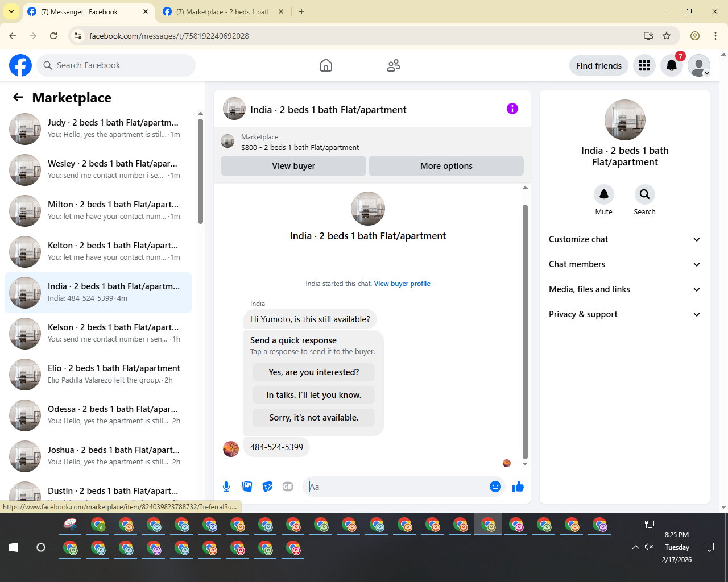Image resolution: width=728 pixels, height=582 pixels.
Task: Expand Customize chat section
Action: pyautogui.click(x=625, y=239)
